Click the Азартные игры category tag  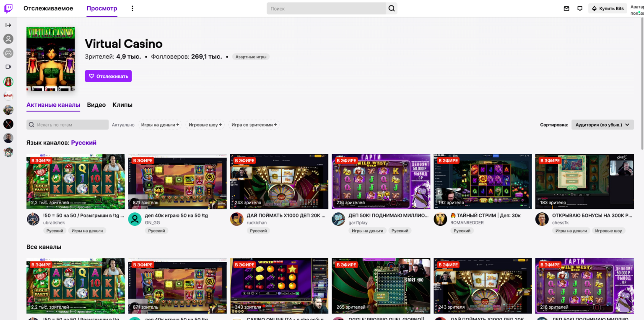(x=251, y=57)
